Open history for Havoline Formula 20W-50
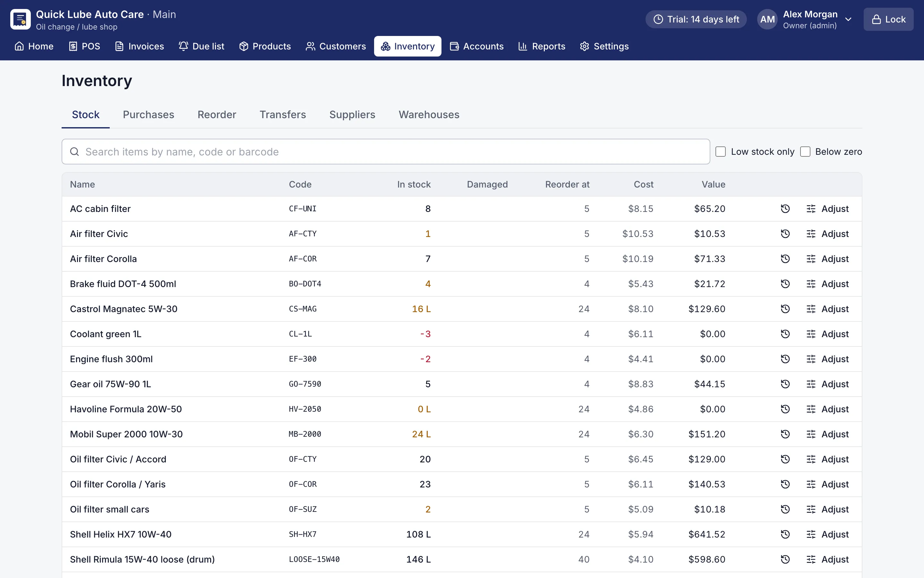 pyautogui.click(x=785, y=409)
